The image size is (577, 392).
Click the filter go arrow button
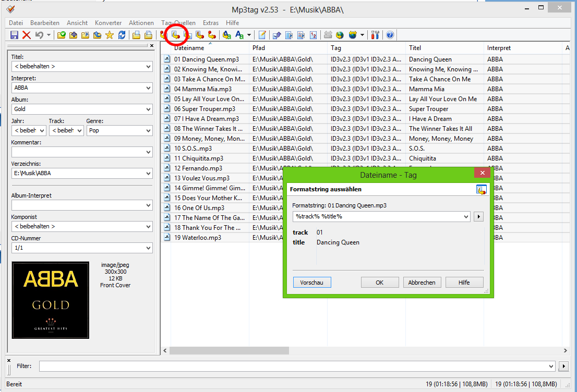point(563,366)
